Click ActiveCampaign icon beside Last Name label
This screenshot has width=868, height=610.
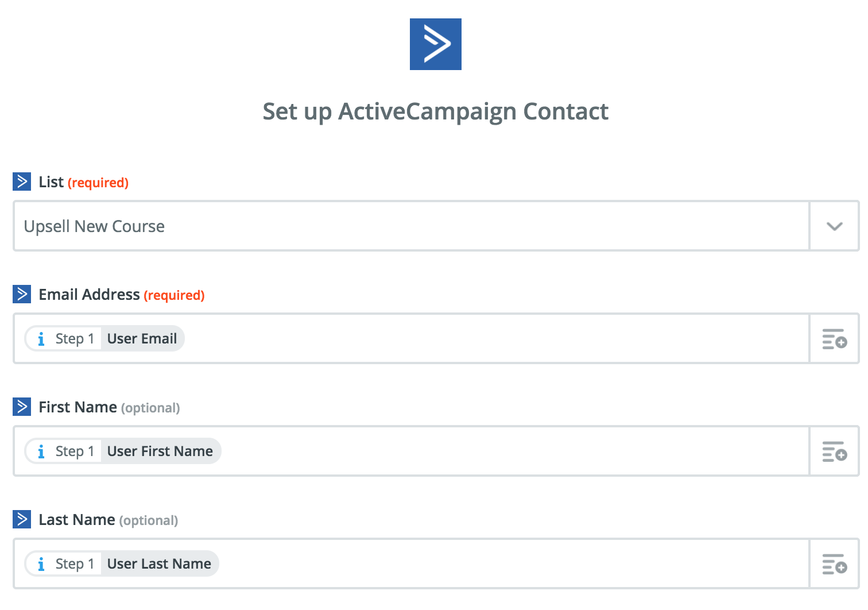[22, 519]
